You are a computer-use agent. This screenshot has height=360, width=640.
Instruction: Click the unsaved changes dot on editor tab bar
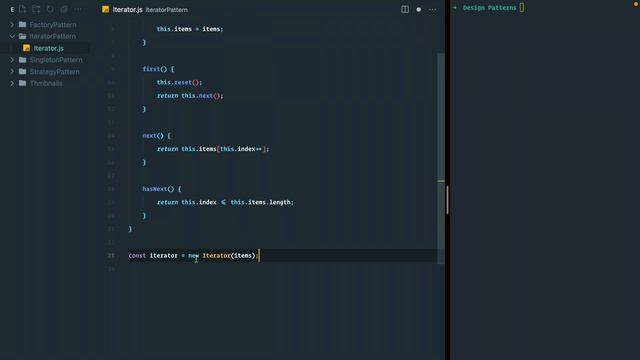(418, 9)
